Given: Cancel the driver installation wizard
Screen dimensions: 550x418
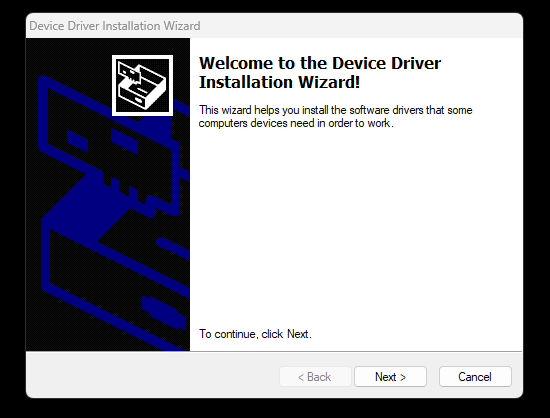Looking at the screenshot, I should (475, 377).
